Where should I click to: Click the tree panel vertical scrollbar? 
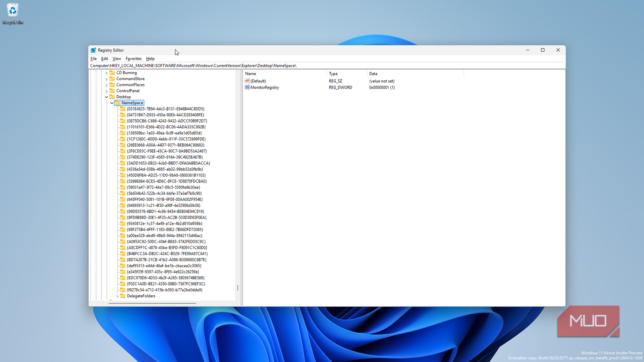coord(237,288)
